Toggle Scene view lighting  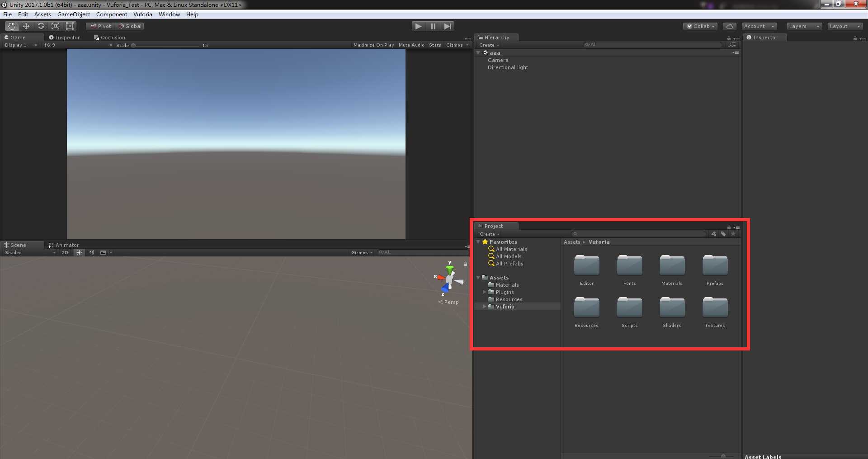coord(79,253)
